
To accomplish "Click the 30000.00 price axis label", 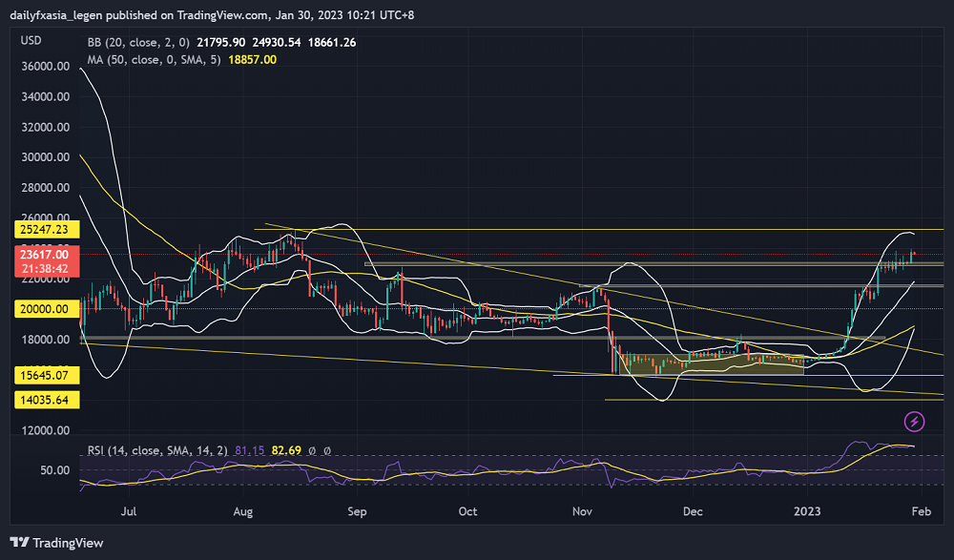I will point(45,157).
